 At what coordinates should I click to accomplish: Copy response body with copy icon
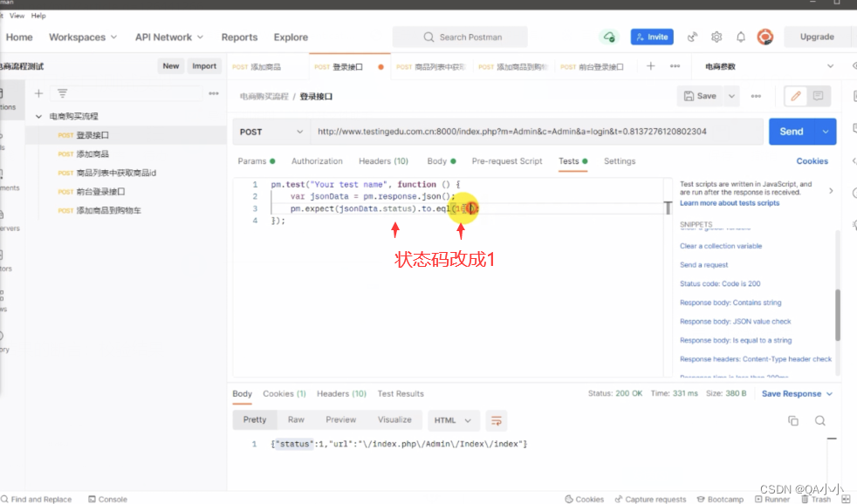pos(793,420)
